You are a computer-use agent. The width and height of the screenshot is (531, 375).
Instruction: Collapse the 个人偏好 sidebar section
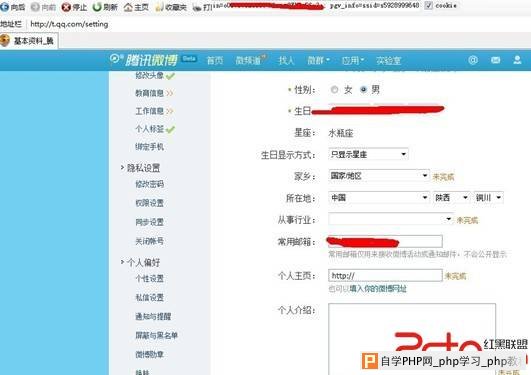140,262
